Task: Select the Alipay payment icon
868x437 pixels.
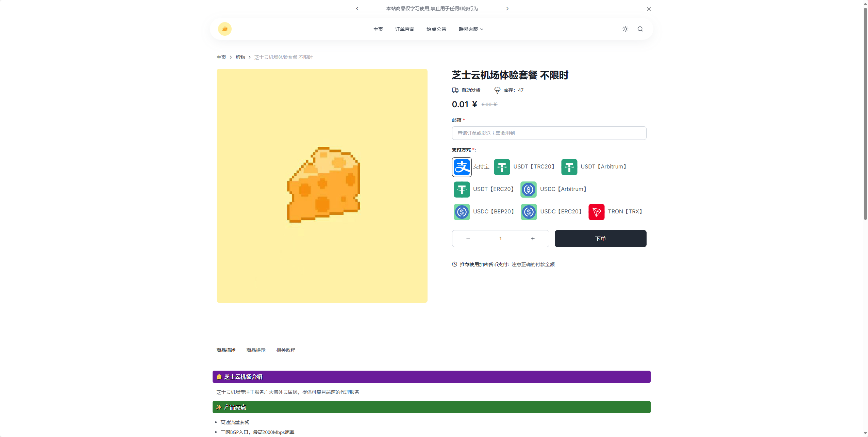Action: click(462, 167)
